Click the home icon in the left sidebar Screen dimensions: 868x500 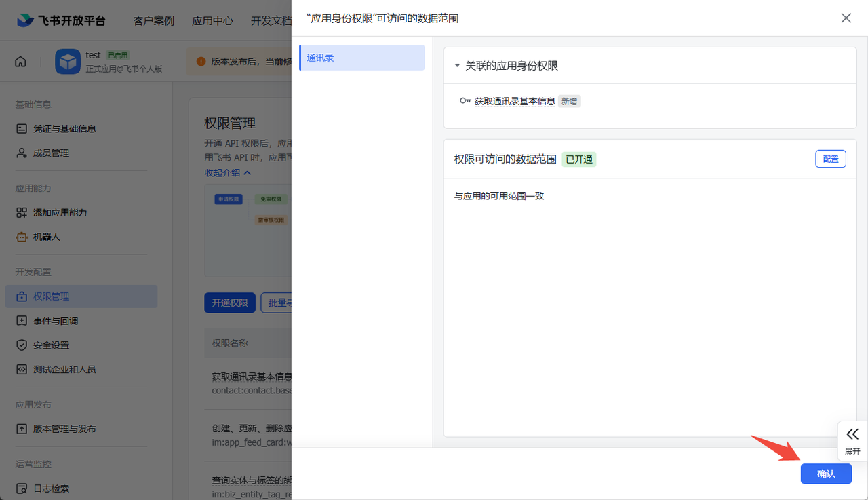pos(20,61)
